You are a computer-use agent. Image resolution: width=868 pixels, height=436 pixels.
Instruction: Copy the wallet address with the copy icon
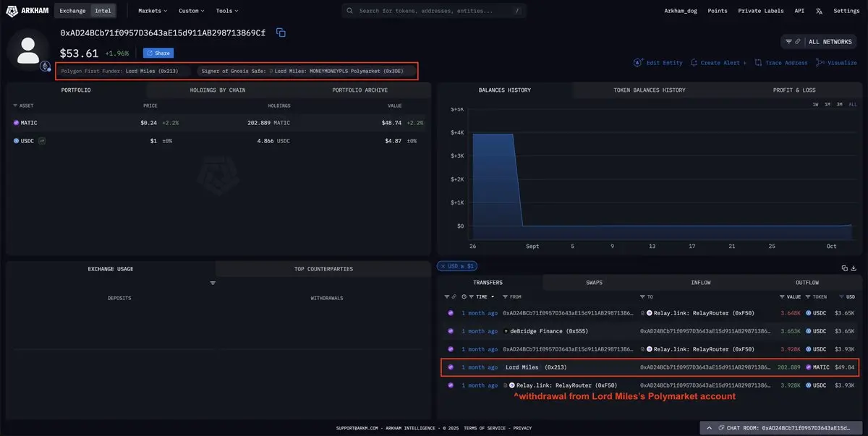(281, 33)
